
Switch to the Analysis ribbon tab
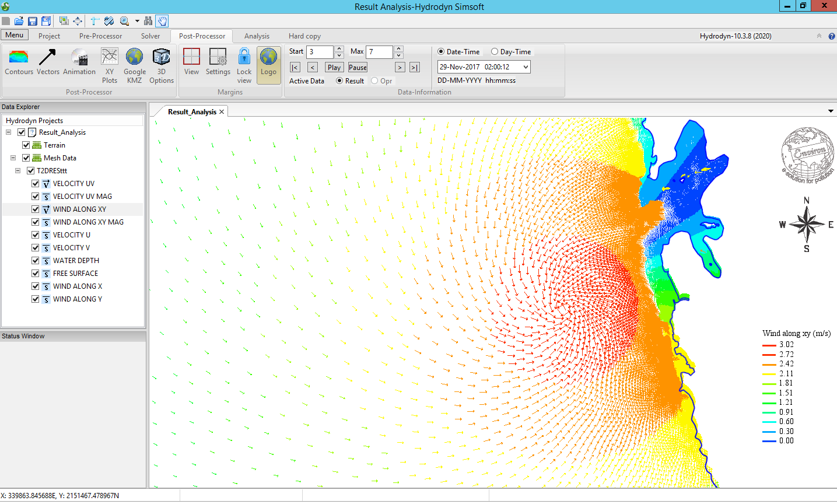257,36
